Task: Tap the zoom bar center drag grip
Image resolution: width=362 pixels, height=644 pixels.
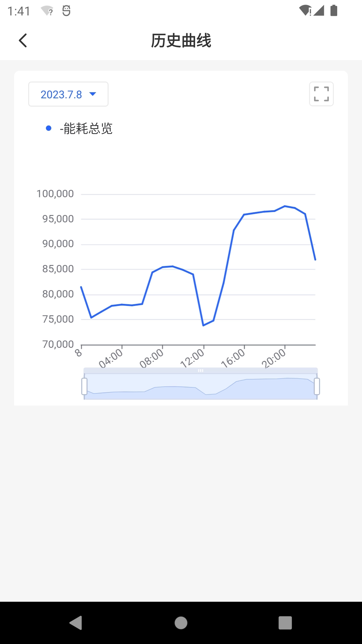Action: [200, 371]
